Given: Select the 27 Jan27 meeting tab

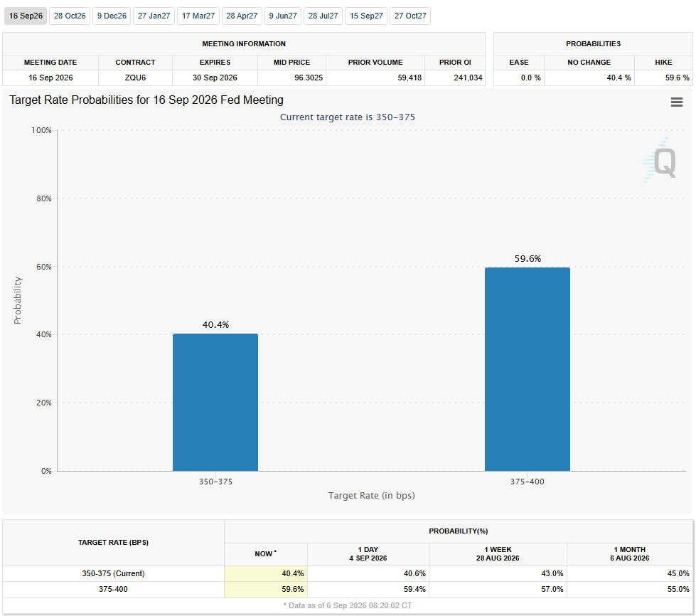Looking at the screenshot, I should (154, 16).
